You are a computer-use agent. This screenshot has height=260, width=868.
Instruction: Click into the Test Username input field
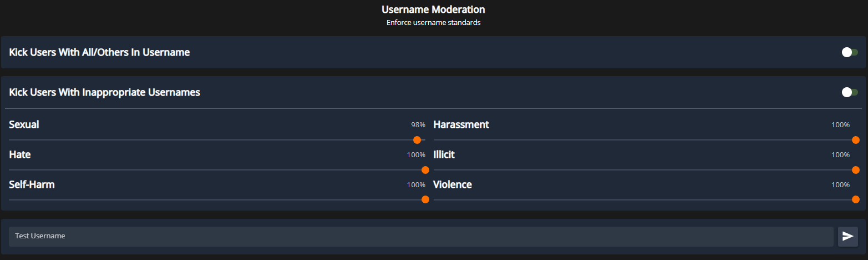pos(420,236)
